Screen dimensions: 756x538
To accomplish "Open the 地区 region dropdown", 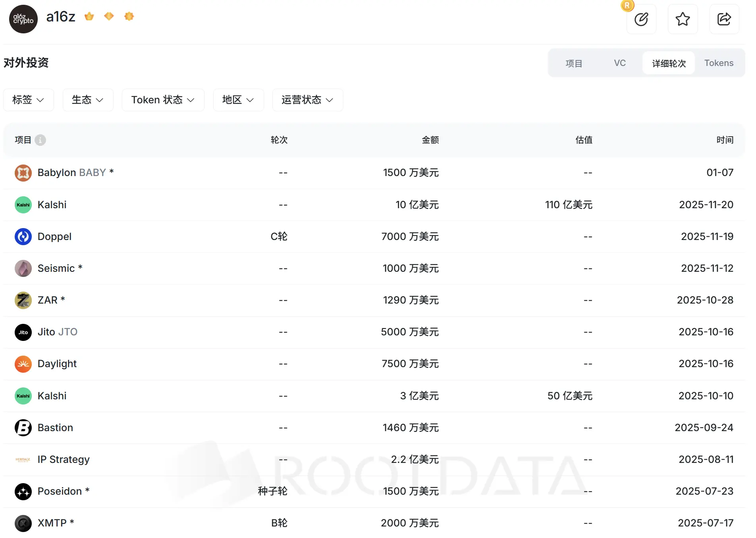I will click(x=238, y=100).
